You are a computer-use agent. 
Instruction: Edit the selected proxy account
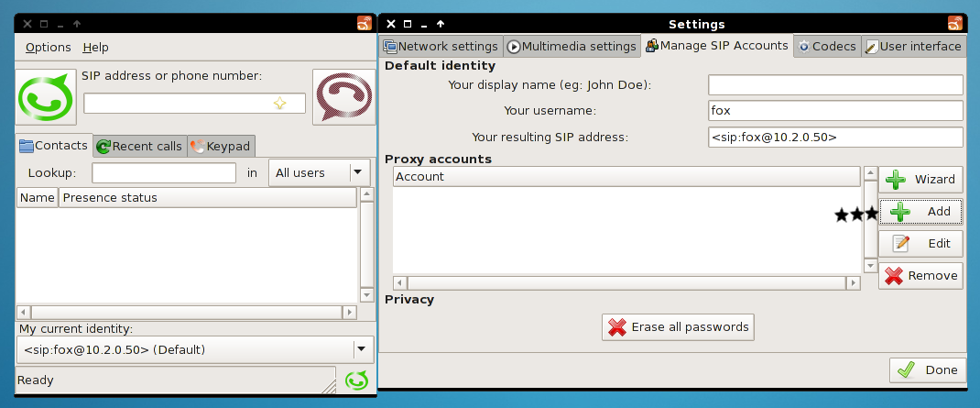[920, 244]
